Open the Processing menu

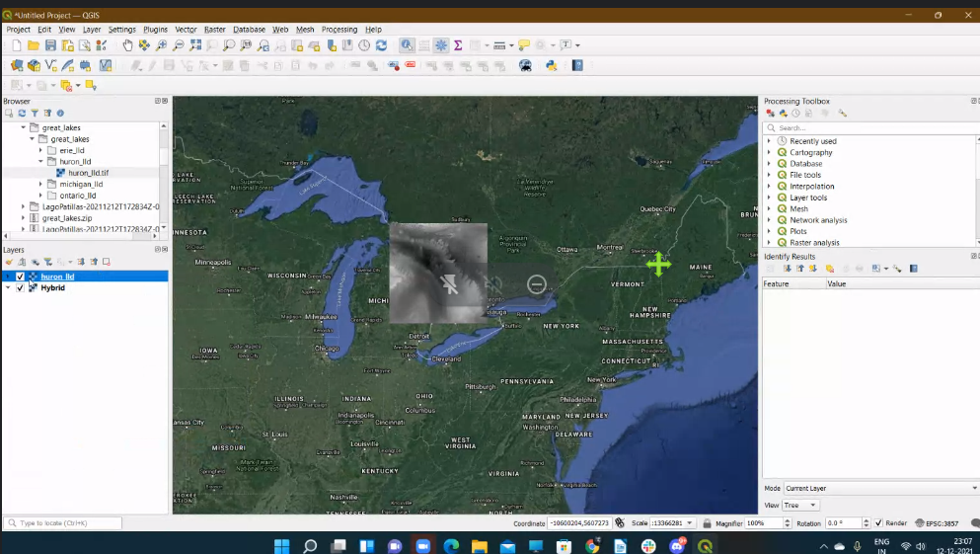coord(339,30)
